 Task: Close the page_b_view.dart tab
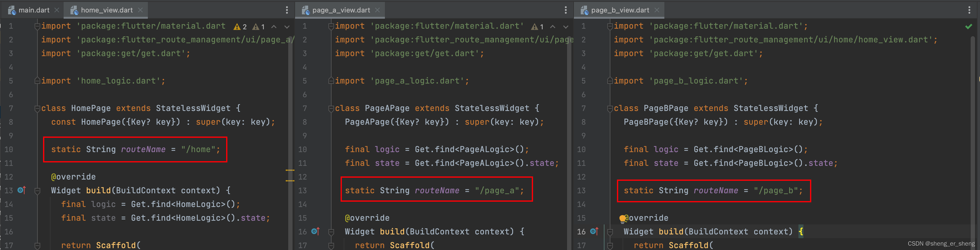[x=657, y=10]
